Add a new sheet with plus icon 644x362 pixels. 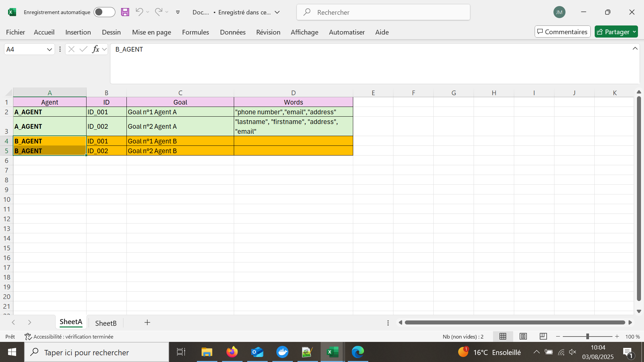tap(147, 322)
